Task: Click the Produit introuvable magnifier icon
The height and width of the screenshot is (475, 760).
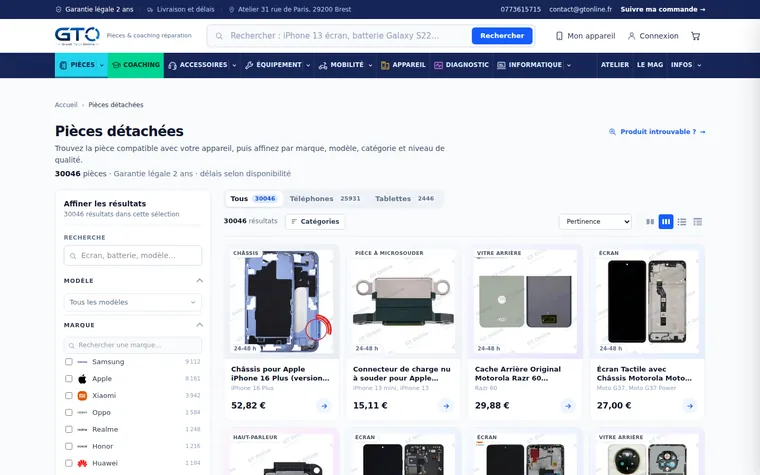Action: pos(612,132)
